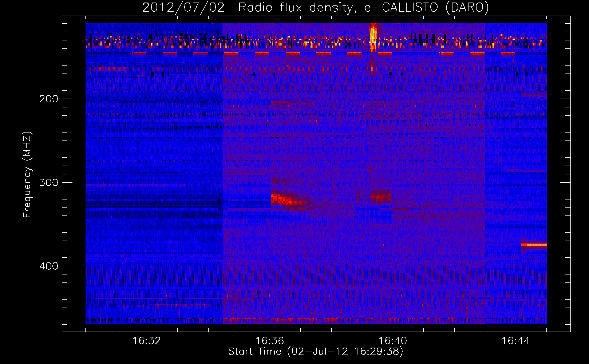Image resolution: width=589 pixels, height=364 pixels.
Task: Click the orange horizontal line near 375 MHz
Action: [x=534, y=245]
